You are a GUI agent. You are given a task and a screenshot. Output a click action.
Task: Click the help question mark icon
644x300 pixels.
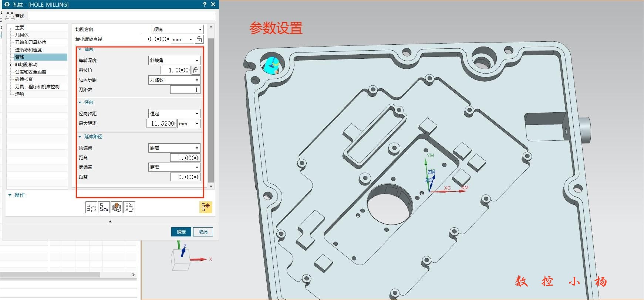pos(205,4)
